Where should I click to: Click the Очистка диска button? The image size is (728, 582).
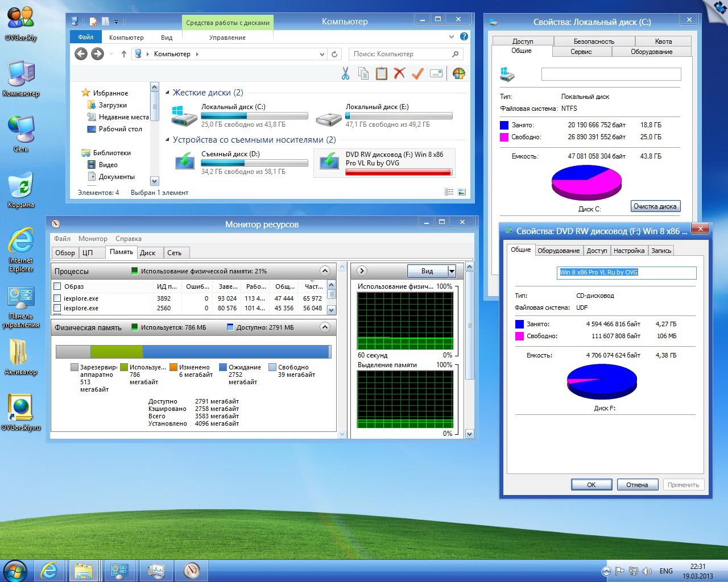pyautogui.click(x=655, y=206)
